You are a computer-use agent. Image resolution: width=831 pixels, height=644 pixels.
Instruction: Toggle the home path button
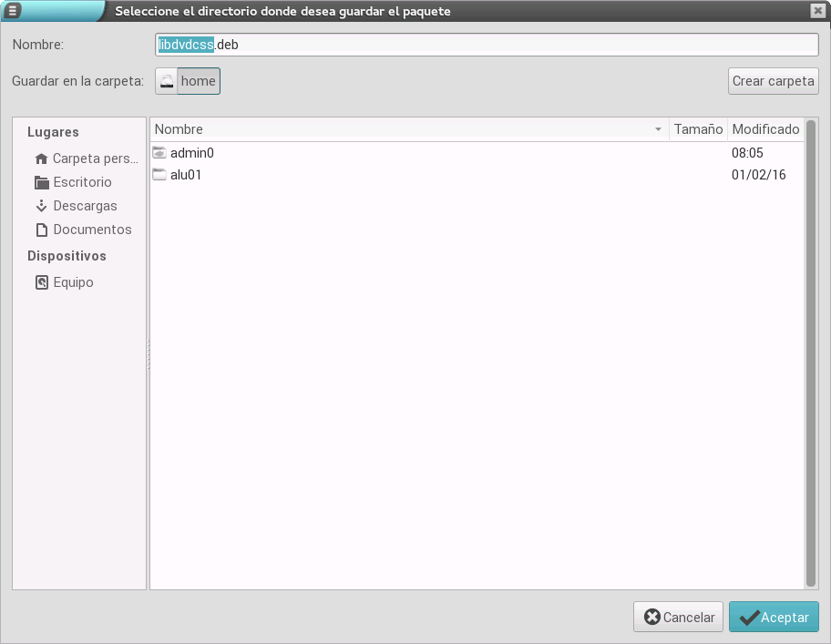tap(199, 81)
